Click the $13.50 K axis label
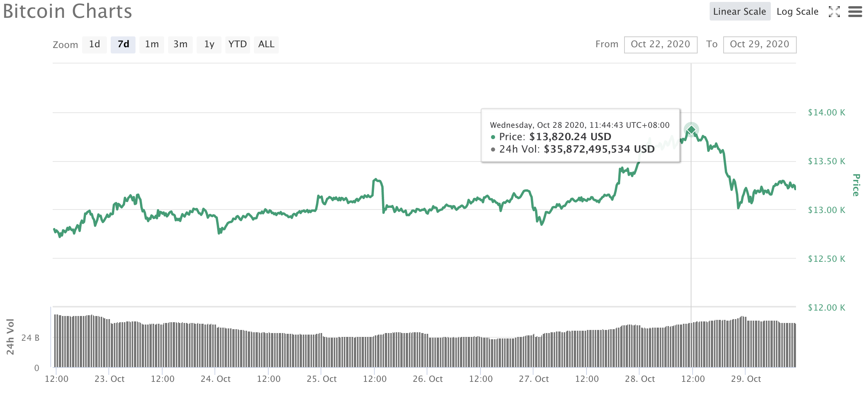 (x=827, y=161)
